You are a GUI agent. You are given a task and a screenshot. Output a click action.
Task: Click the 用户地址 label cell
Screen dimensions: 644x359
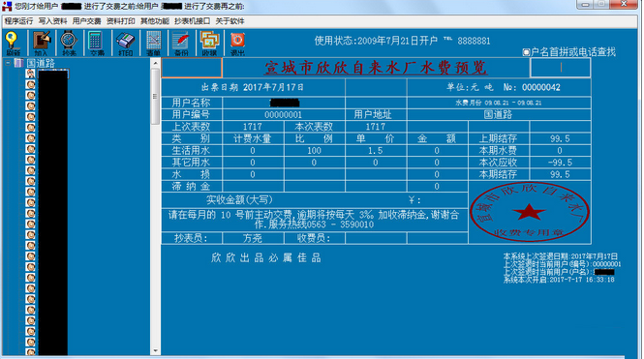pos(376,114)
